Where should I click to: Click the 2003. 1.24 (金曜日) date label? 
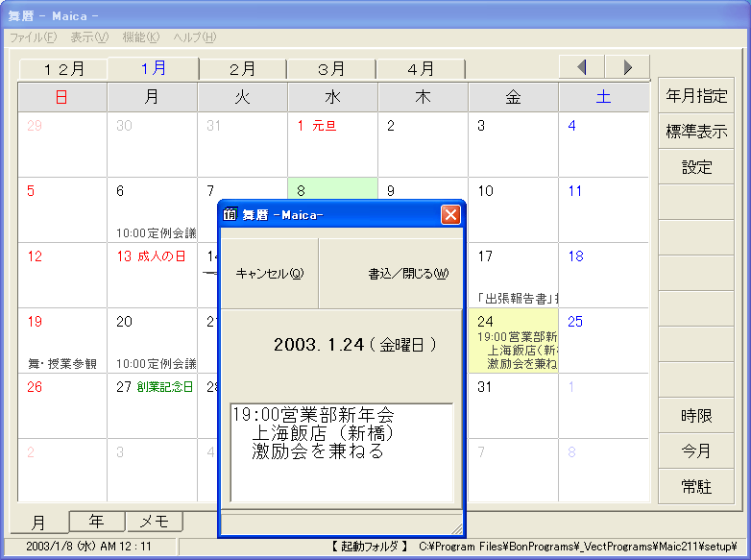pos(355,345)
